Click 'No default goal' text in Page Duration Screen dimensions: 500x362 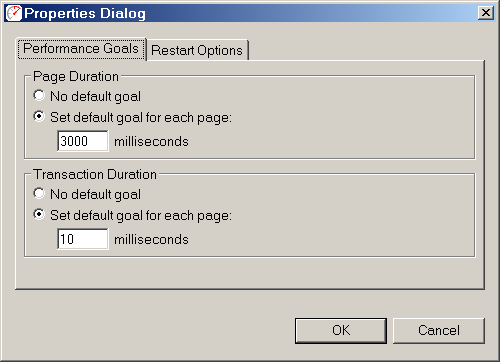[96, 97]
